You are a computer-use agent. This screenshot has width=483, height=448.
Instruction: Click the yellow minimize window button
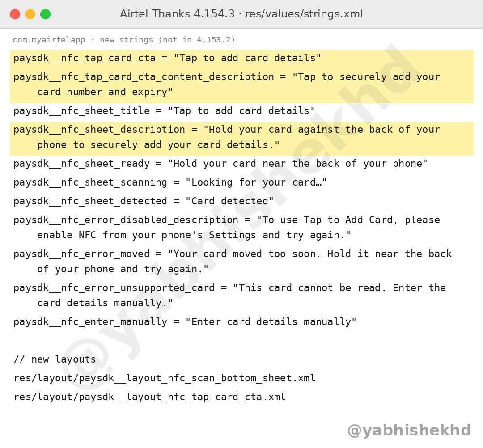(x=30, y=14)
